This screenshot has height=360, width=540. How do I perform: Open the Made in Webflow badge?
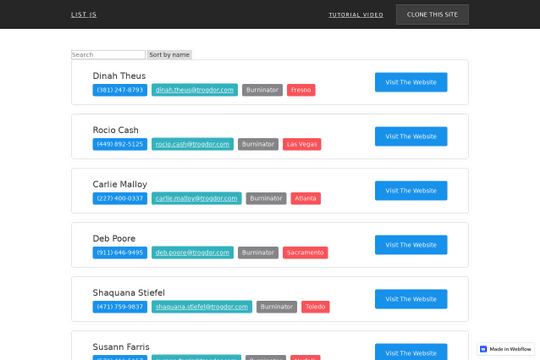coord(506,349)
